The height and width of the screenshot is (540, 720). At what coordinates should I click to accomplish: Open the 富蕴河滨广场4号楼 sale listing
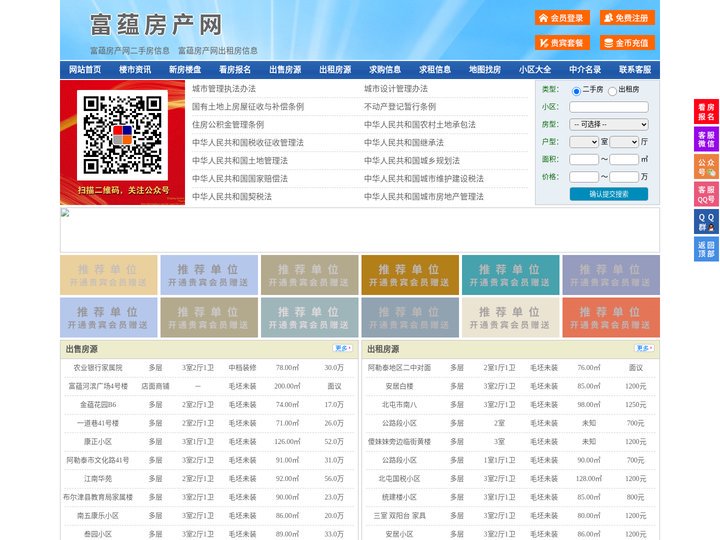point(98,386)
